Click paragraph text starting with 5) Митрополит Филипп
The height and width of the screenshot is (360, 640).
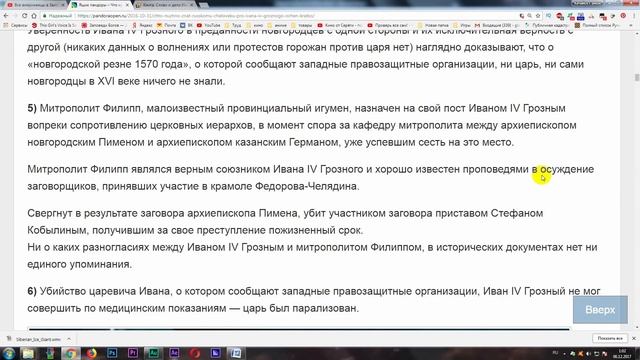302,125
